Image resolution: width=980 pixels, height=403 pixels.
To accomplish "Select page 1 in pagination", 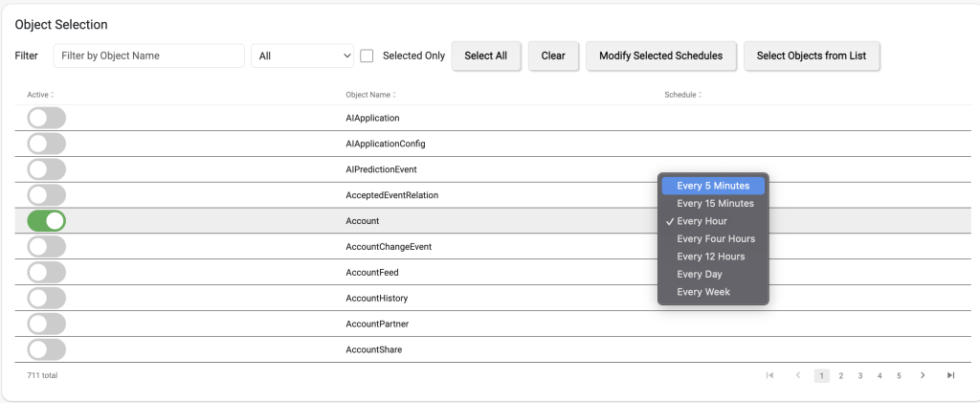I will coord(822,375).
